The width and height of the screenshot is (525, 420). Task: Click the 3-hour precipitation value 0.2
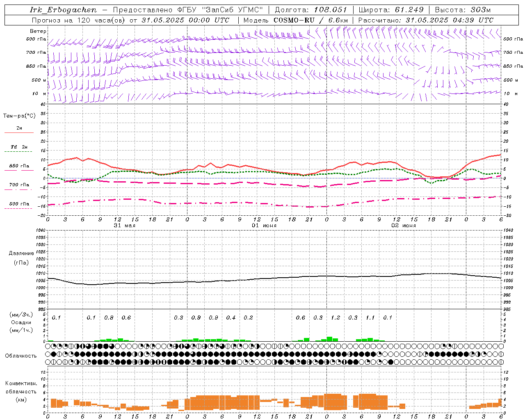click(x=248, y=318)
